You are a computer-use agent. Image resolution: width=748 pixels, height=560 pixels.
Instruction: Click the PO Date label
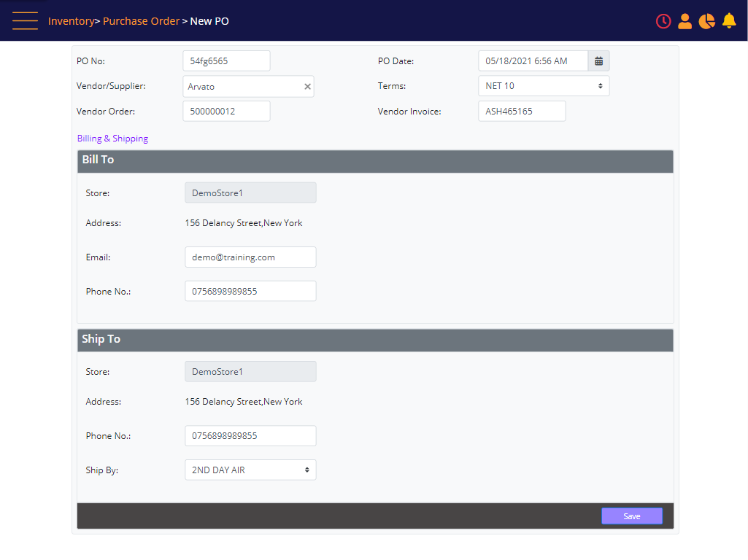396,61
